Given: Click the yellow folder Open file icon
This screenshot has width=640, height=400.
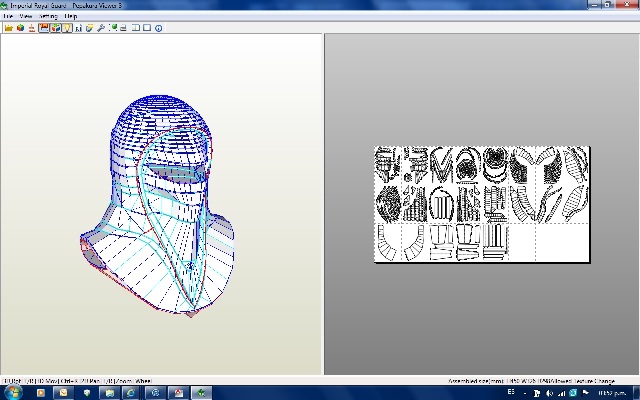Looking at the screenshot, I should point(9,28).
